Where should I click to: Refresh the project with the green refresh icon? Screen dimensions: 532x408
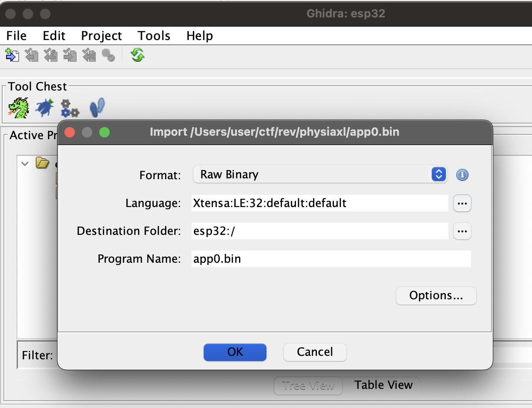point(137,55)
